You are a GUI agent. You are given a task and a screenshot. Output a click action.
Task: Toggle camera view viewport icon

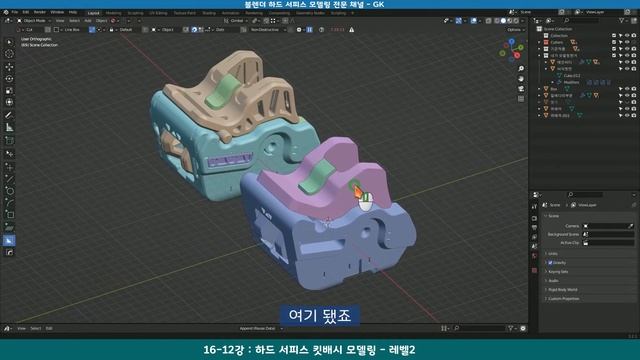pyautogui.click(x=521, y=89)
